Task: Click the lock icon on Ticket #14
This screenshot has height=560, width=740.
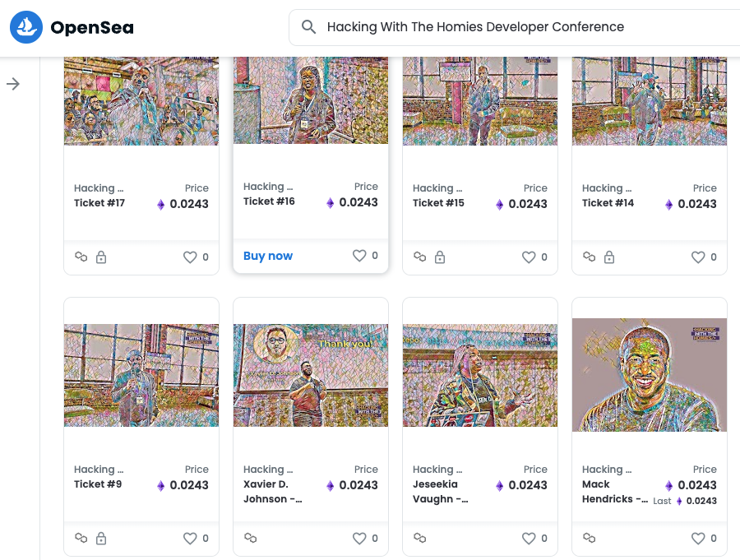Action: [609, 257]
